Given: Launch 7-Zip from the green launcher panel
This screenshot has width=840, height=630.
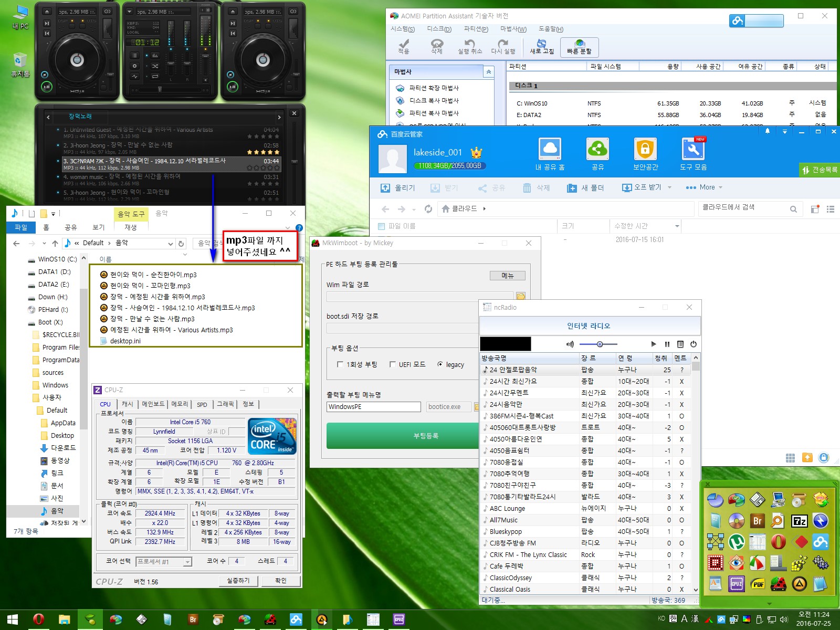Looking at the screenshot, I should pos(799,521).
